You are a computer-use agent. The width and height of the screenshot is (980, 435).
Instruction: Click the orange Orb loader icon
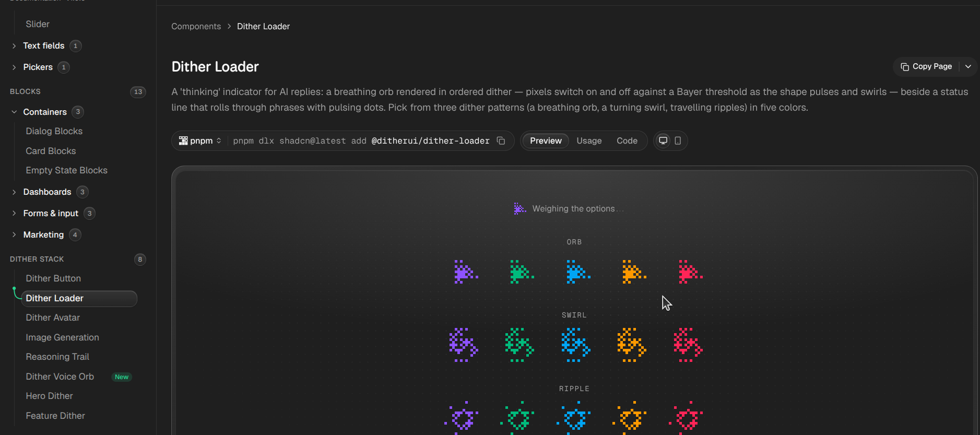634,272
